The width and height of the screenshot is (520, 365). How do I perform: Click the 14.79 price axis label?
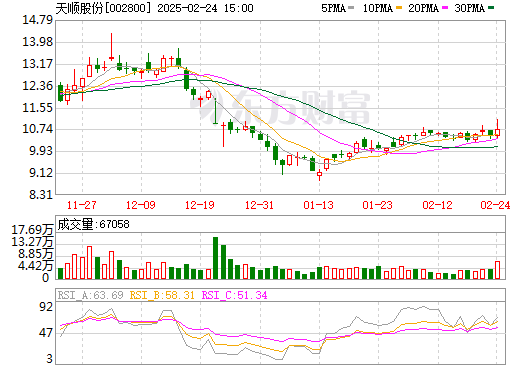[38, 20]
